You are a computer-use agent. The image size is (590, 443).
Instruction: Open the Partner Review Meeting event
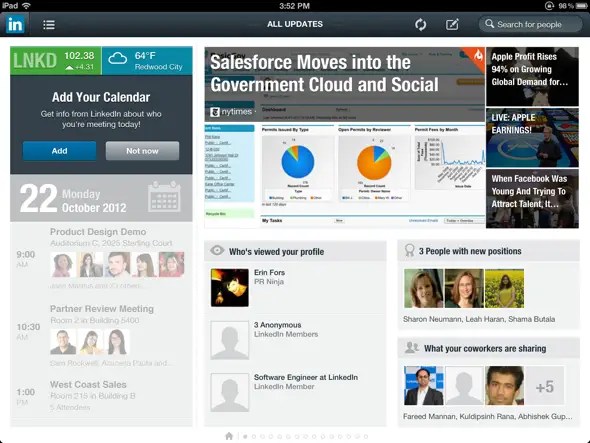[x=101, y=336]
